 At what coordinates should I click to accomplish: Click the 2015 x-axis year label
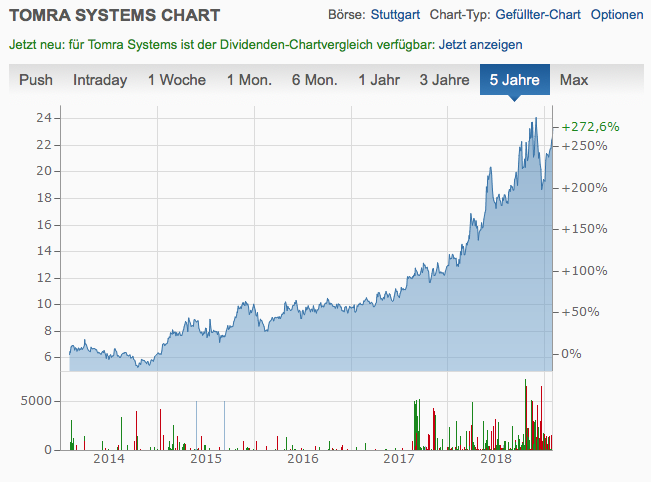[x=206, y=459]
